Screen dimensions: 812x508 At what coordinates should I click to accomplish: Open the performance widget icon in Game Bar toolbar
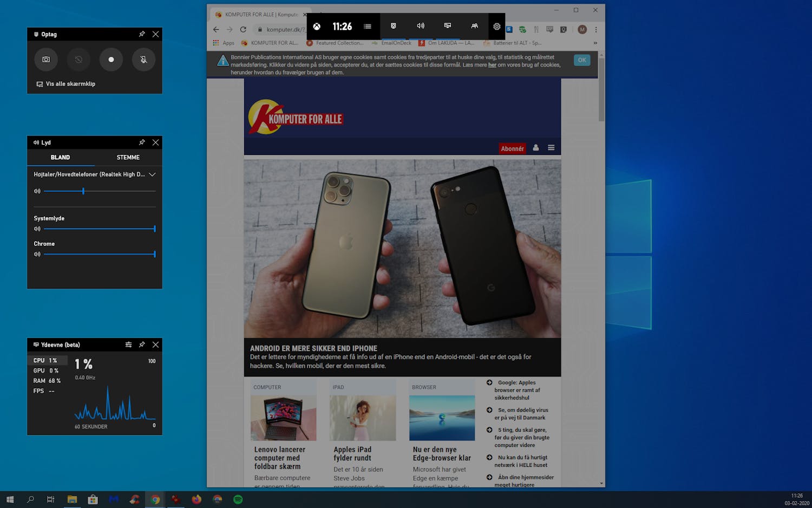[x=447, y=25]
